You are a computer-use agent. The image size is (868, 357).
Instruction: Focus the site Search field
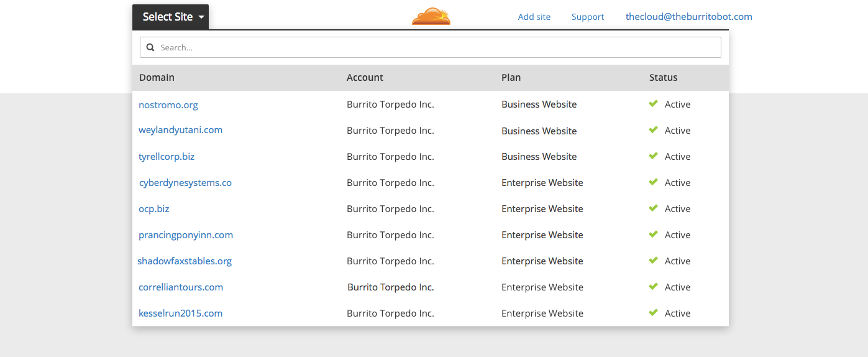435,47
